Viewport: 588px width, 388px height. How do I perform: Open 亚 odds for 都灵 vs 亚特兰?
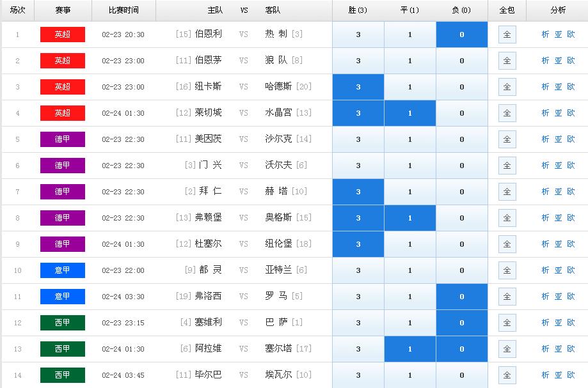[559, 270]
